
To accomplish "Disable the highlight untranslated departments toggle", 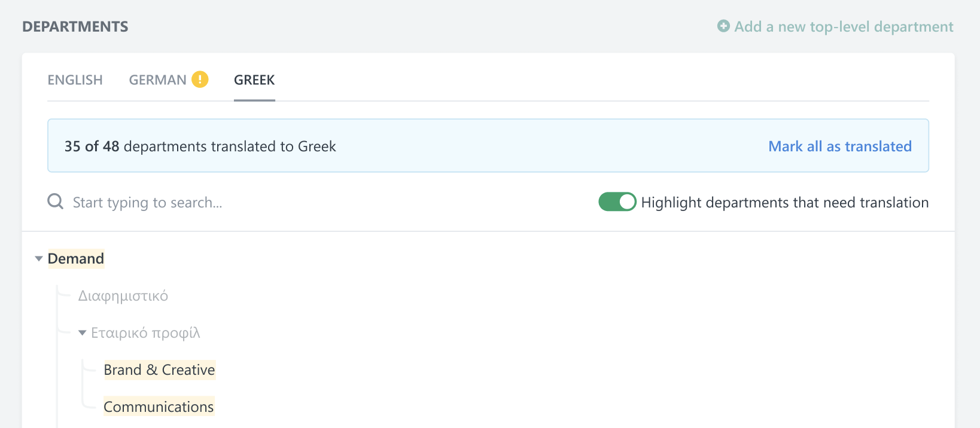I will (617, 202).
